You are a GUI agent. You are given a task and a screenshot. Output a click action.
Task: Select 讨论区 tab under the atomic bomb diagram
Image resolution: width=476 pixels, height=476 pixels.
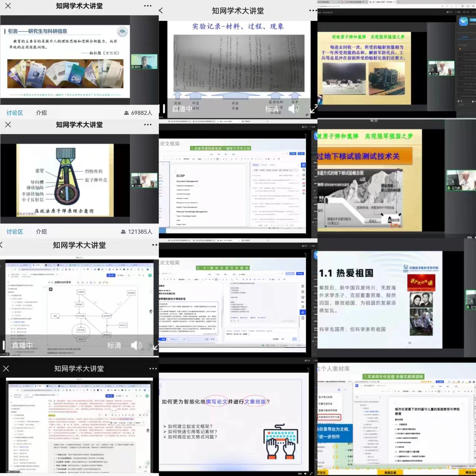click(x=15, y=232)
